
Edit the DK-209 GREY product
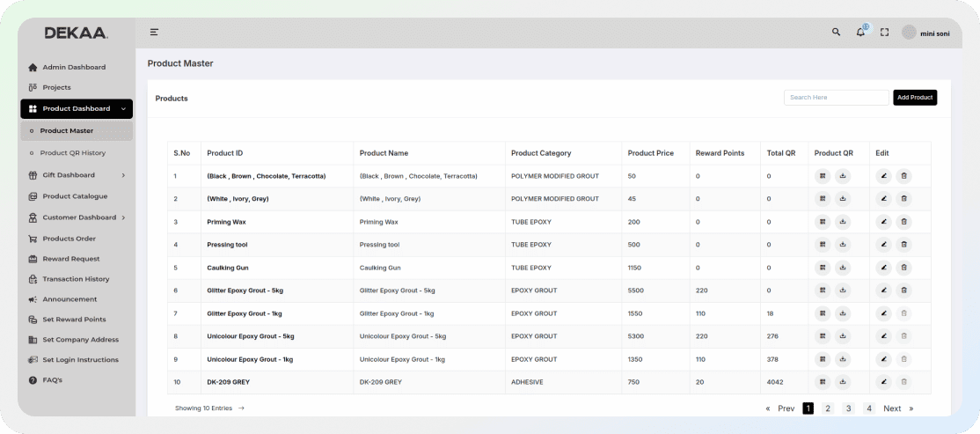point(883,381)
